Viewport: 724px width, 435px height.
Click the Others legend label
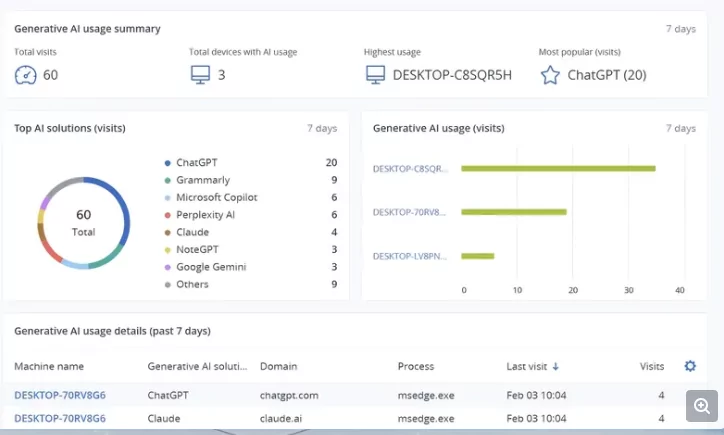tap(192, 284)
